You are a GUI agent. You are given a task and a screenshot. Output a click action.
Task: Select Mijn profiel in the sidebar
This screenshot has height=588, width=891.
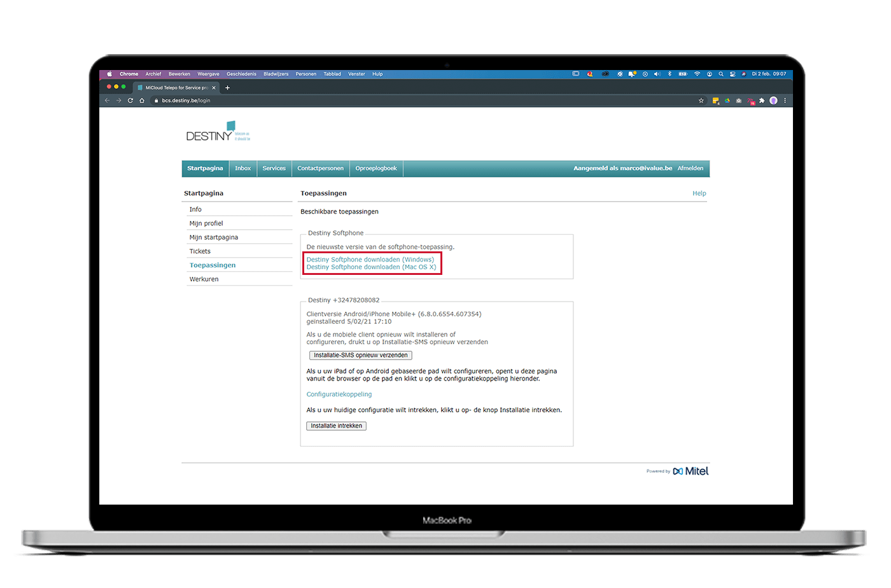click(206, 223)
